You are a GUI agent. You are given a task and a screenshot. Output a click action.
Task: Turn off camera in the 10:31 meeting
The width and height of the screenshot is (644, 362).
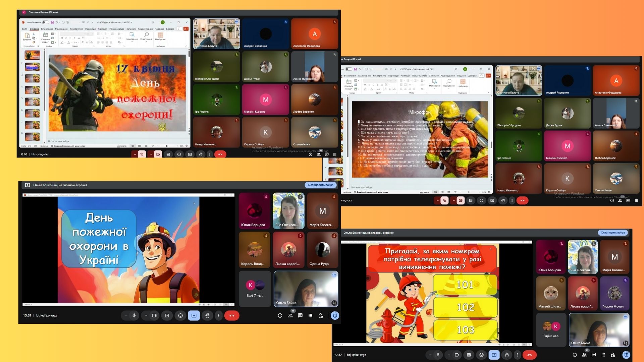(x=154, y=315)
